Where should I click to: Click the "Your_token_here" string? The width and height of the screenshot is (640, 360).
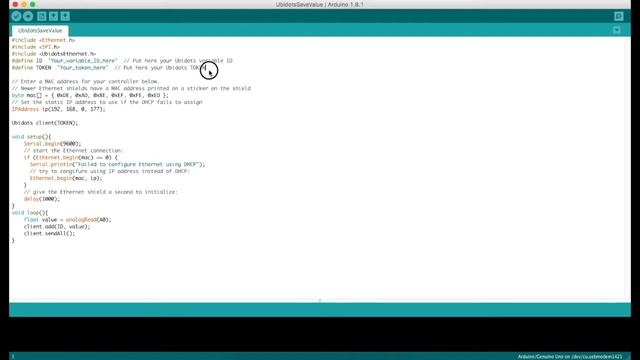(x=83, y=68)
